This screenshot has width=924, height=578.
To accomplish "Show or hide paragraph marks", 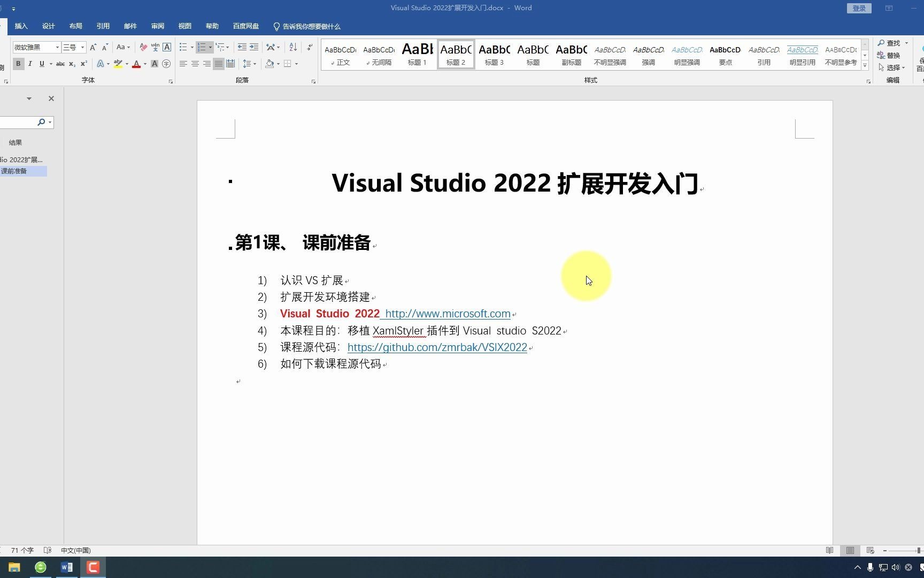I will 310,47.
